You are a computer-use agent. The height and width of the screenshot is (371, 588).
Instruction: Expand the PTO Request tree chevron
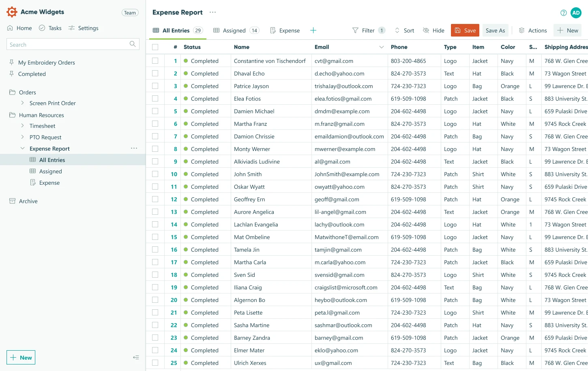tap(22, 137)
